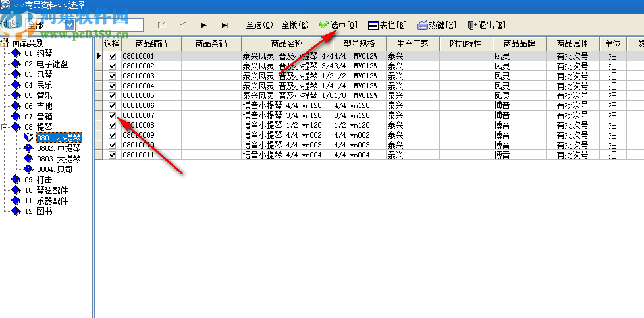
Task: Select 08.提琴 category label
Action: coord(38,127)
